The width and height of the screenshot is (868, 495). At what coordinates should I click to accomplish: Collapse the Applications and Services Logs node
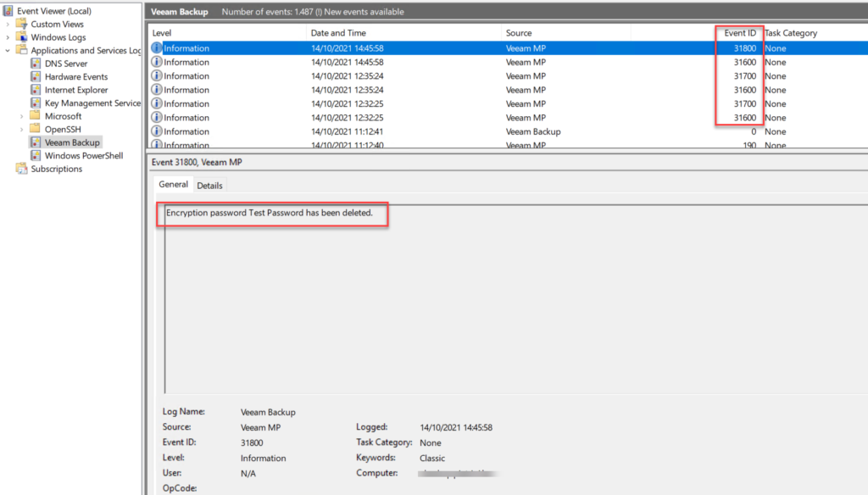(x=8, y=50)
